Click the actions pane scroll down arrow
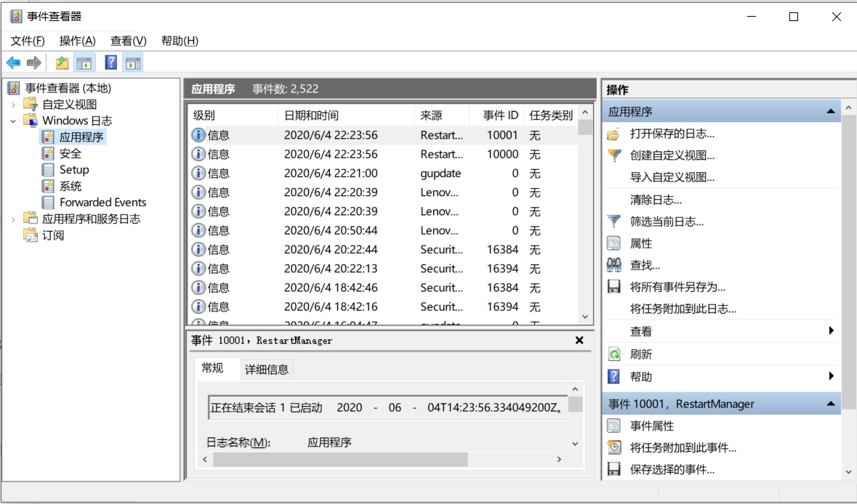857x504 pixels. 848,472
